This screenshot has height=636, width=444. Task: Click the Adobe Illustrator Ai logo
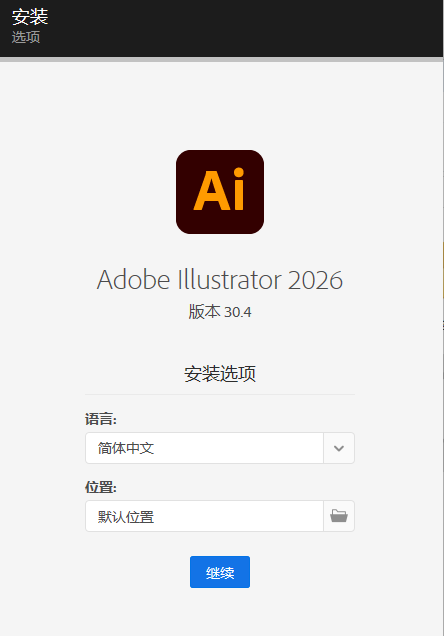220,192
